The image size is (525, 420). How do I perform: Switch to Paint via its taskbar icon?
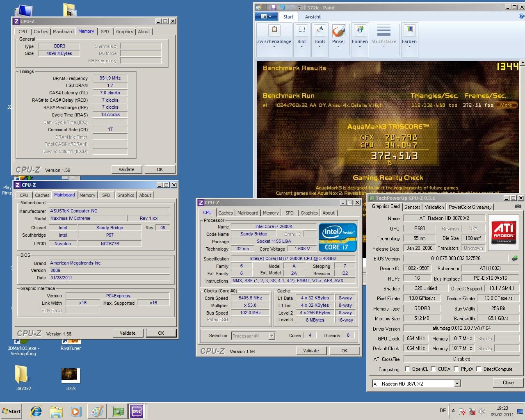(x=97, y=411)
